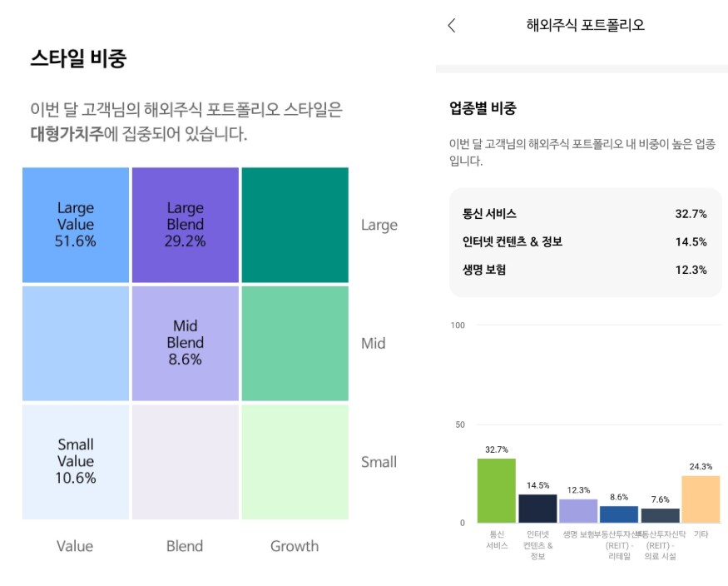The height and width of the screenshot is (586, 728).
Task: Select the Large Value style cell
Action: click(x=76, y=225)
